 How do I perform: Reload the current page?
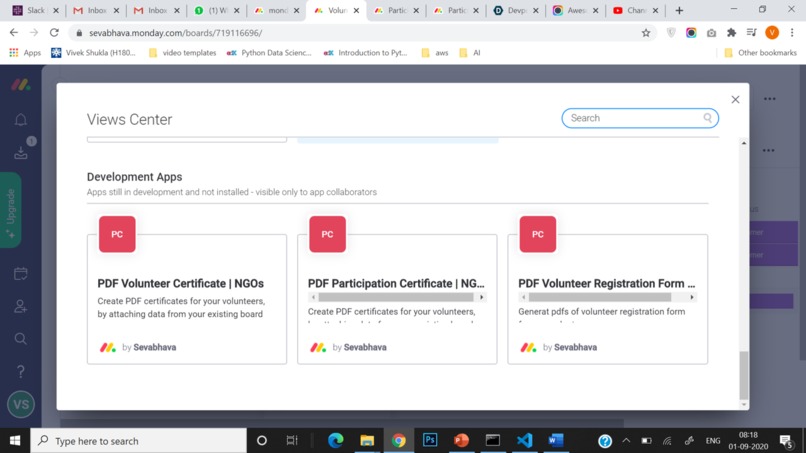(54, 32)
